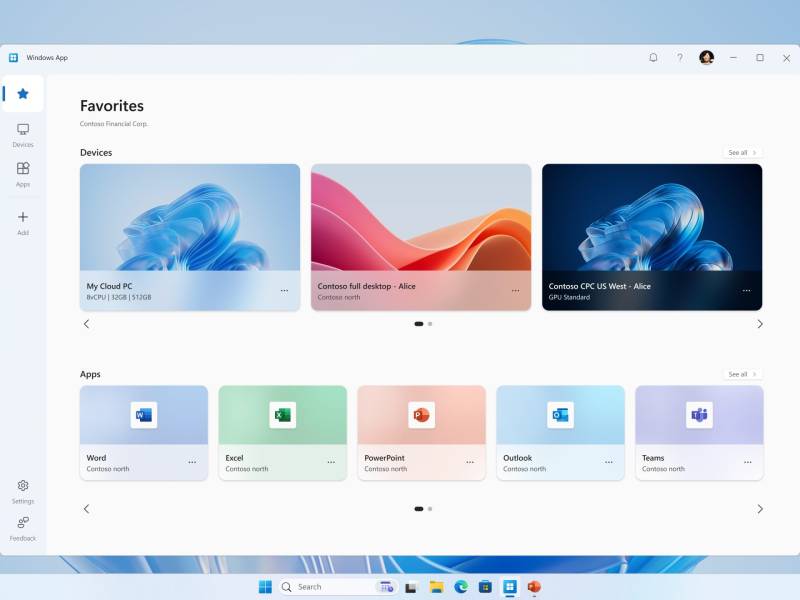Click the "Apps" section heading
Screen dimensions: 800x600
90,374
